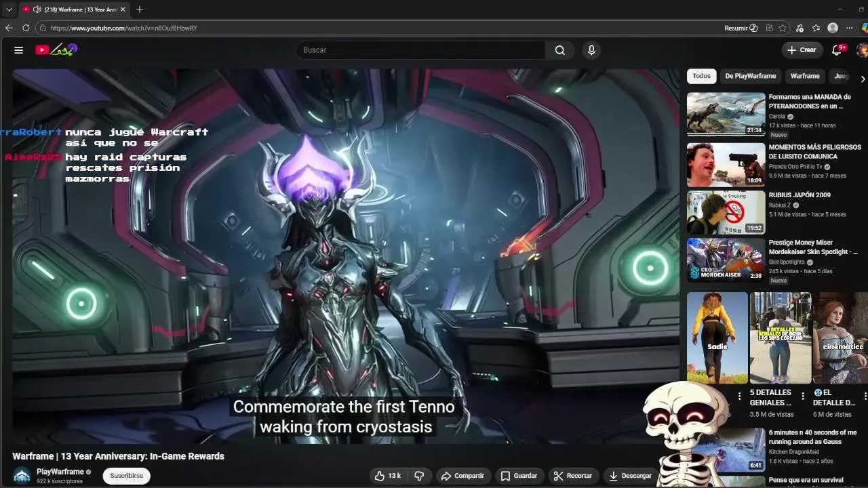868x488 pixels.
Task: Click the Recortar clip button
Action: (573, 476)
